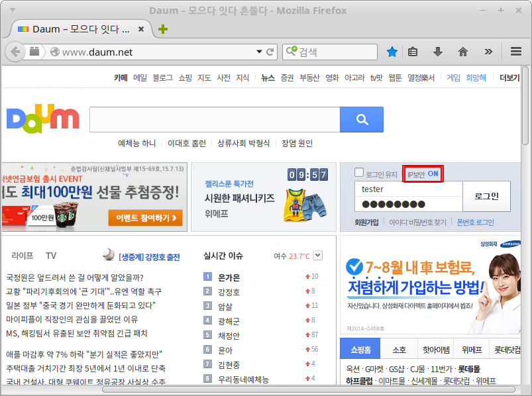This screenshot has width=532, height=396.
Task: Bookmark this page with the star icon
Action: (x=392, y=52)
